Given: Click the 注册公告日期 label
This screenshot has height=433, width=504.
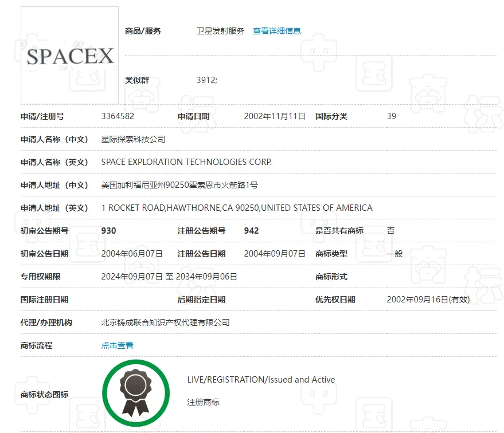Looking at the screenshot, I should pos(201,254).
